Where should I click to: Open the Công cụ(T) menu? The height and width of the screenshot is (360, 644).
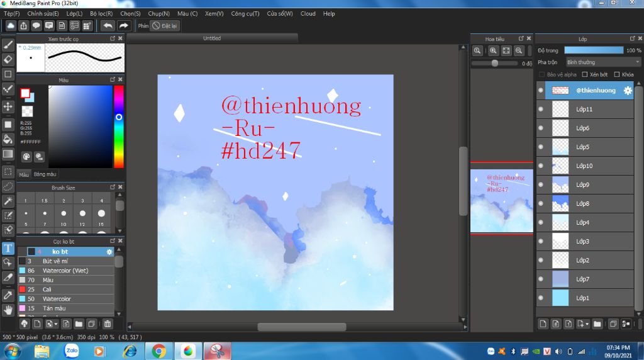pos(245,14)
